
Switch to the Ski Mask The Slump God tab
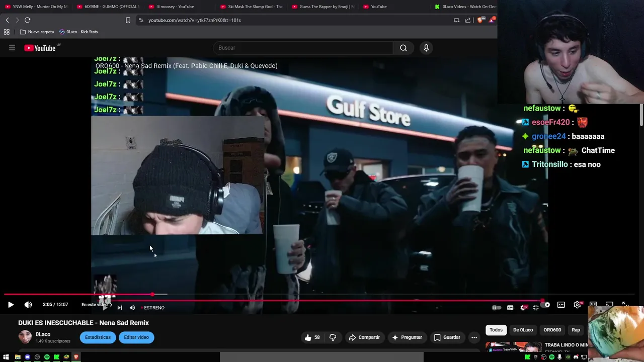pos(252,7)
